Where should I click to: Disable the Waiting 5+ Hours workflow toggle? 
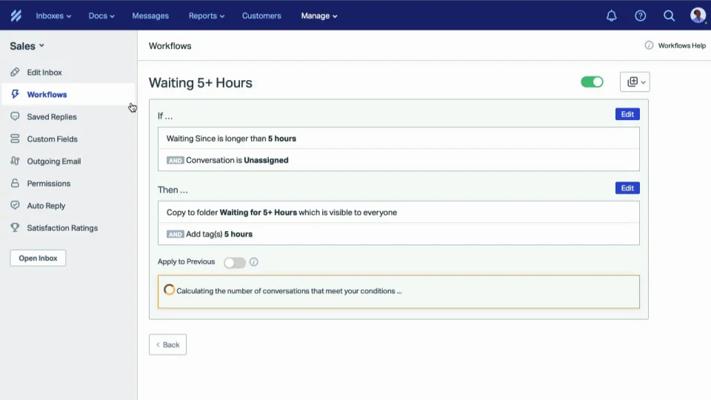tap(592, 82)
